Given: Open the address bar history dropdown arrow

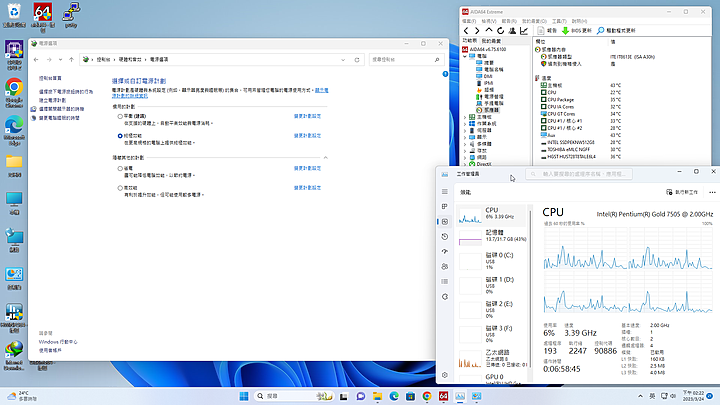Looking at the screenshot, I should (343, 60).
